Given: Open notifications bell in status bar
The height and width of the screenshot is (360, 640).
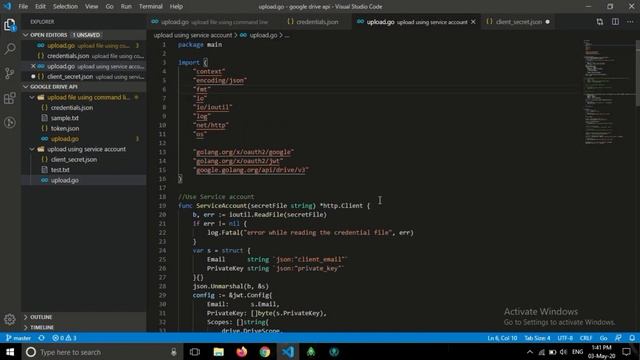Looking at the screenshot, I should click(x=632, y=338).
